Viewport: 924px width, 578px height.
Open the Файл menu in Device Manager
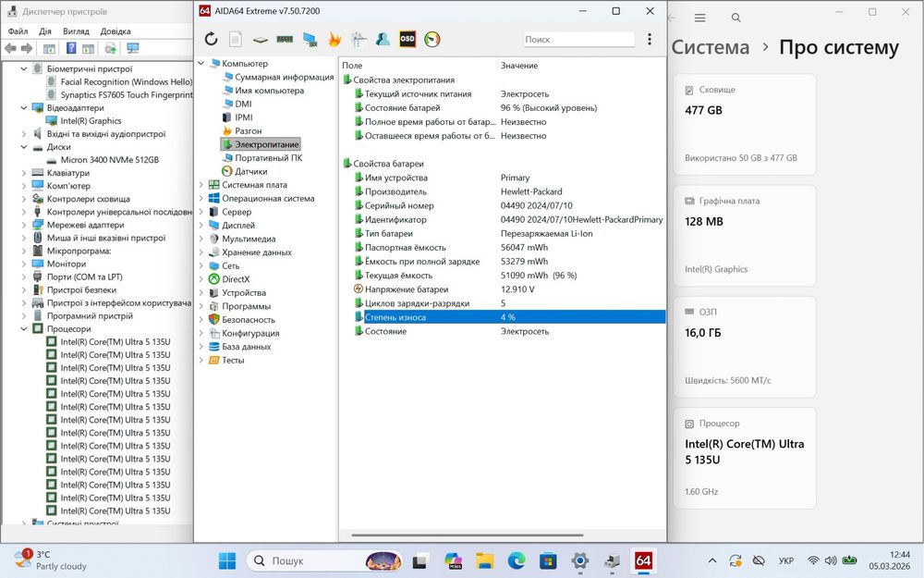(x=18, y=31)
